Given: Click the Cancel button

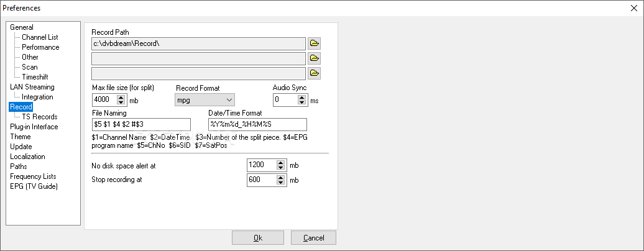Looking at the screenshot, I should coord(314,237).
